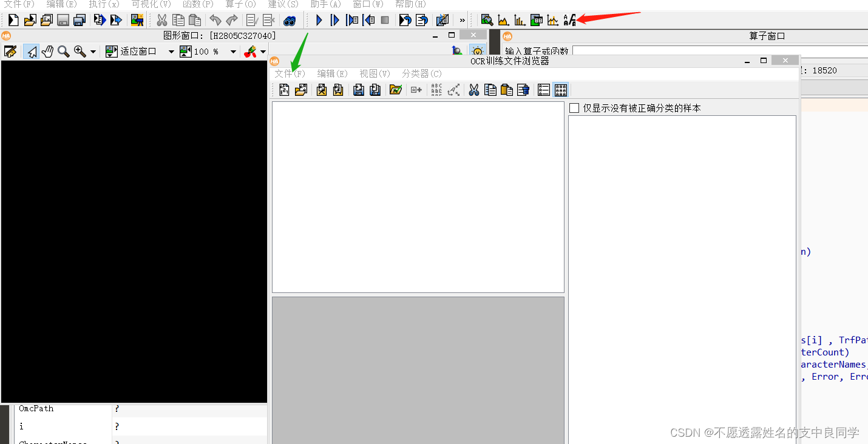Select the hand pan tool in graphics window
Viewport: 868px width, 444px height.
(x=47, y=52)
